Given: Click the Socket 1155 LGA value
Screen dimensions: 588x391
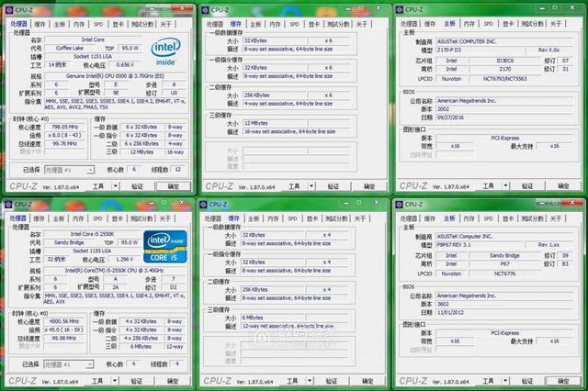Looking at the screenshot, I should coord(92,251).
